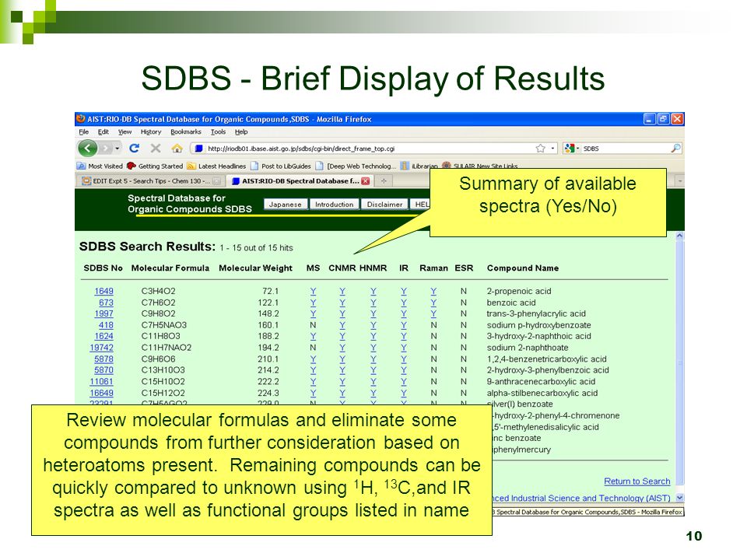Viewport: 747px width, 560px height.
Task: Click the Return to Search link
Action: [637, 481]
